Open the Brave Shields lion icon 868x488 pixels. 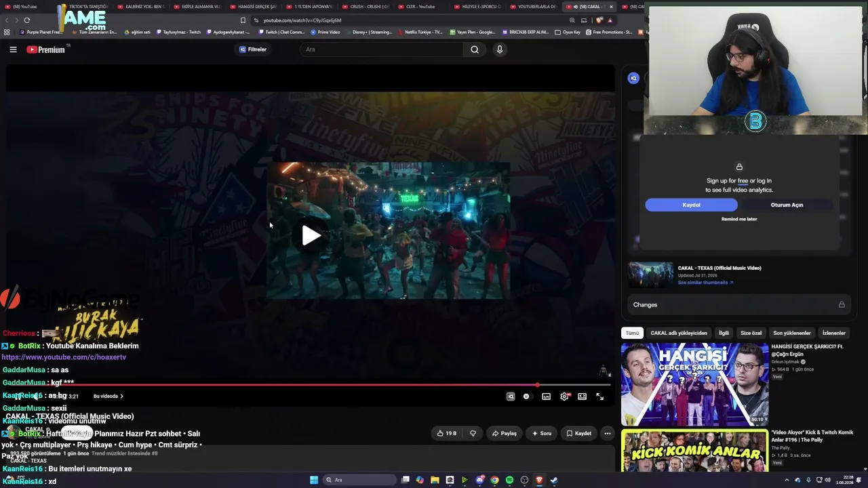599,20
